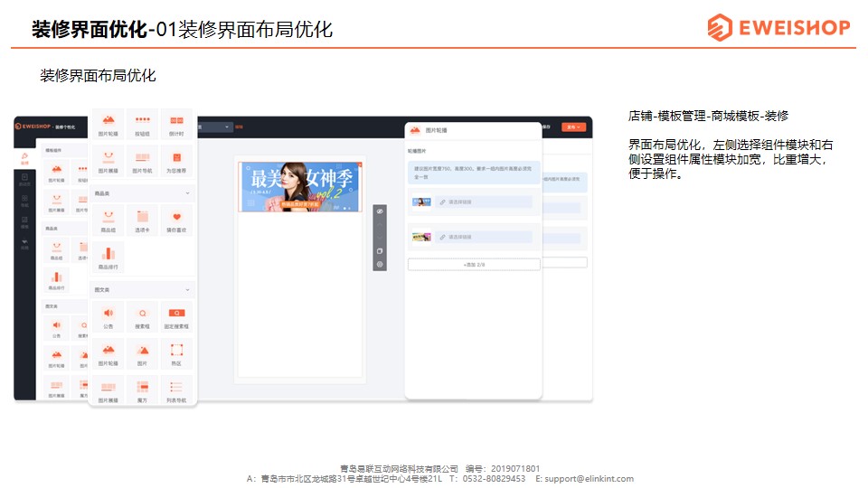Open the 模板 sidebar item
Screen dimensions: 868x488
tap(25, 222)
